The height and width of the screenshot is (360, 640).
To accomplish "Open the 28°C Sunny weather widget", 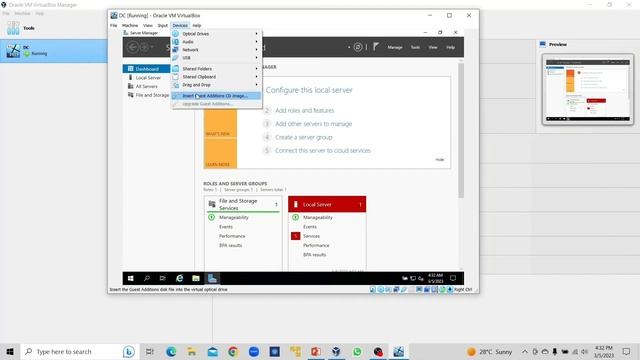I will 489,351.
